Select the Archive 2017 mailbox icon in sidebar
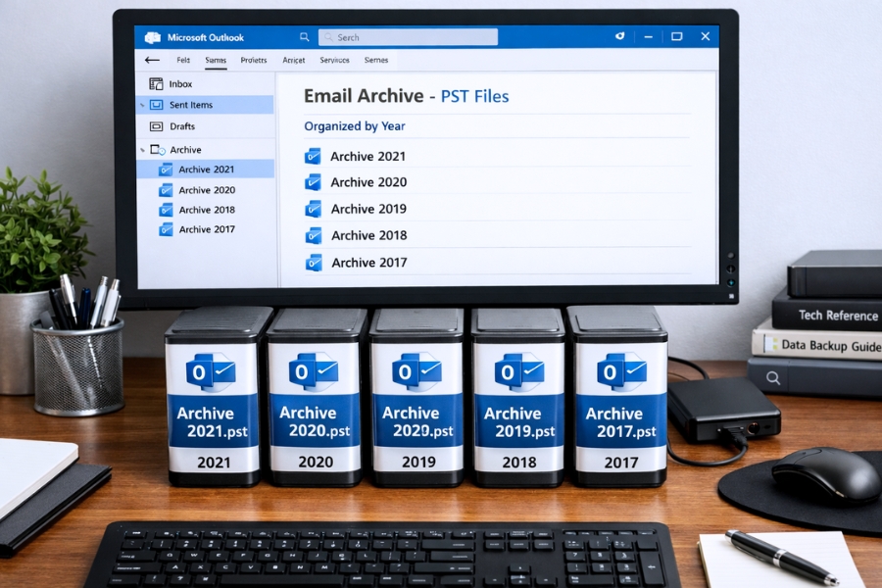Image resolution: width=882 pixels, height=588 pixels. pos(165,229)
